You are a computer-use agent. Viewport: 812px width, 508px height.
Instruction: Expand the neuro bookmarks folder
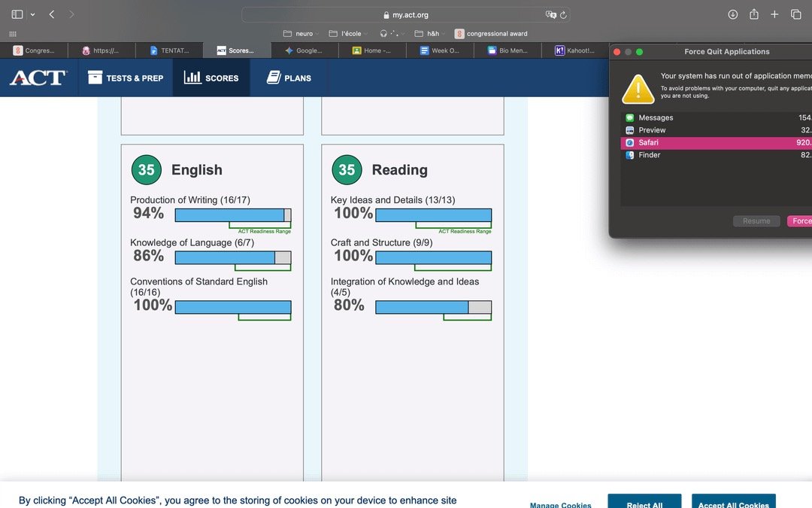pyautogui.click(x=300, y=34)
